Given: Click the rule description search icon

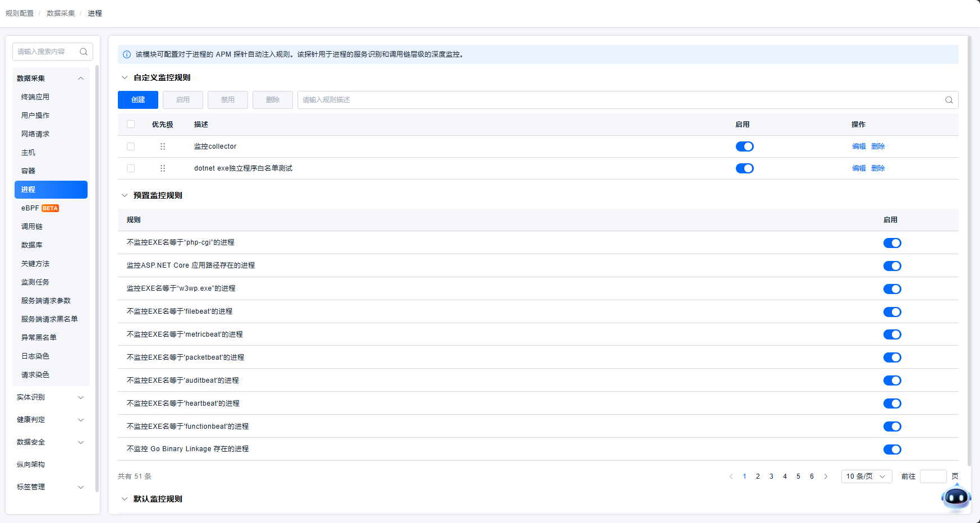Looking at the screenshot, I should [x=949, y=100].
